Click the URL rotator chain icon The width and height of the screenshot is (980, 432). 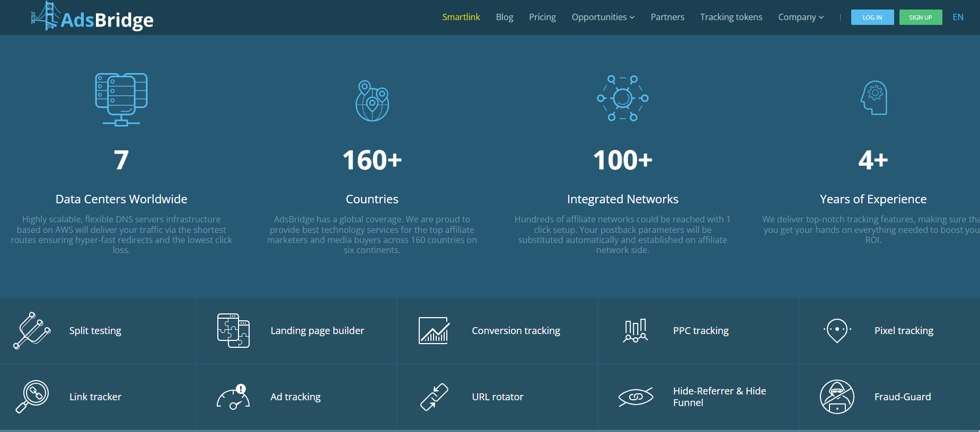434,397
